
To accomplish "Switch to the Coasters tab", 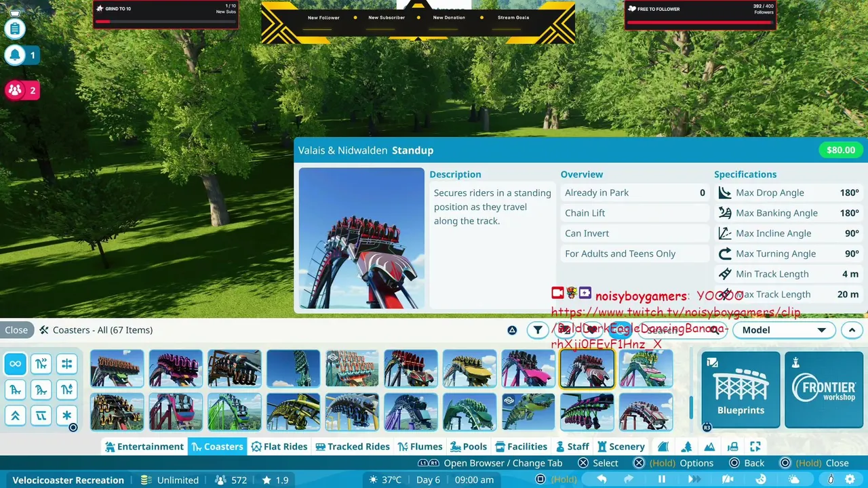I will 217,447.
